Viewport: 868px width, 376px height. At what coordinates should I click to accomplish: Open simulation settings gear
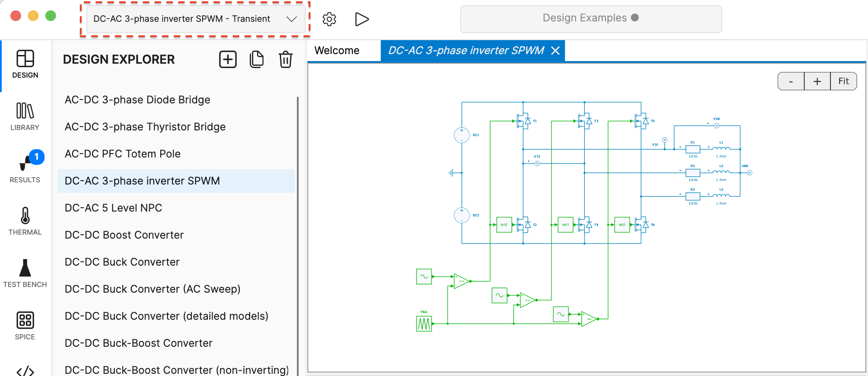(329, 19)
